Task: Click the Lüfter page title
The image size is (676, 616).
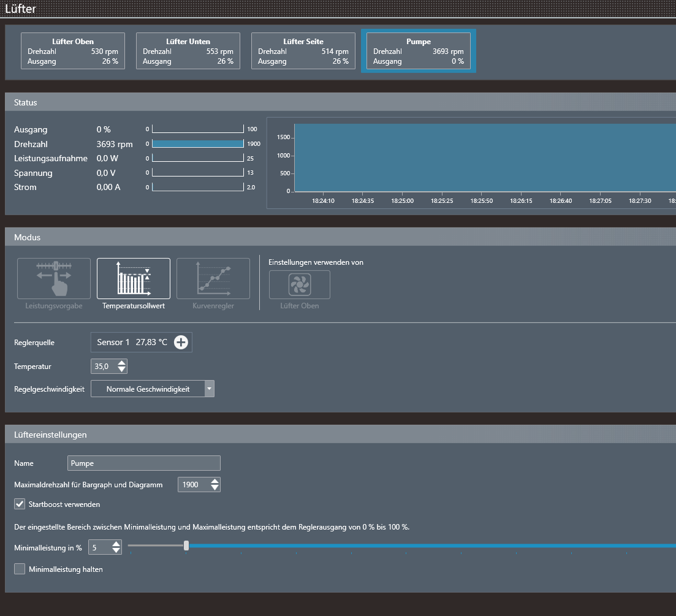Action: pyautogui.click(x=20, y=9)
